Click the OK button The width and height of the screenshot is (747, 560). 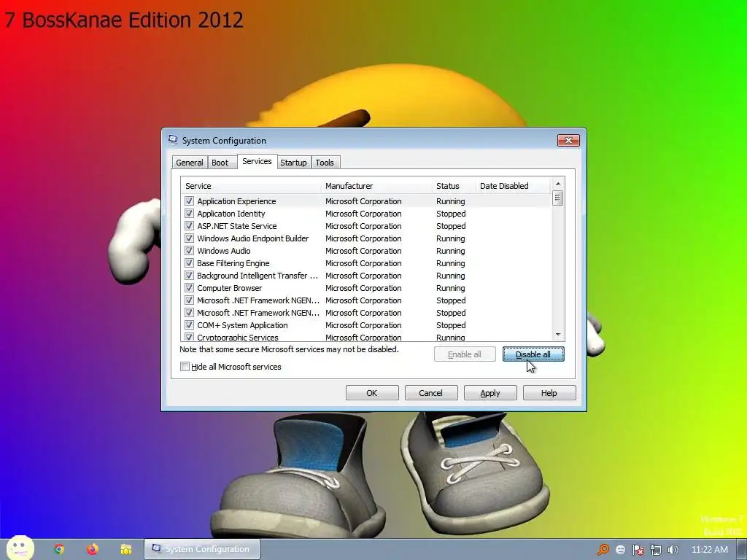(371, 393)
